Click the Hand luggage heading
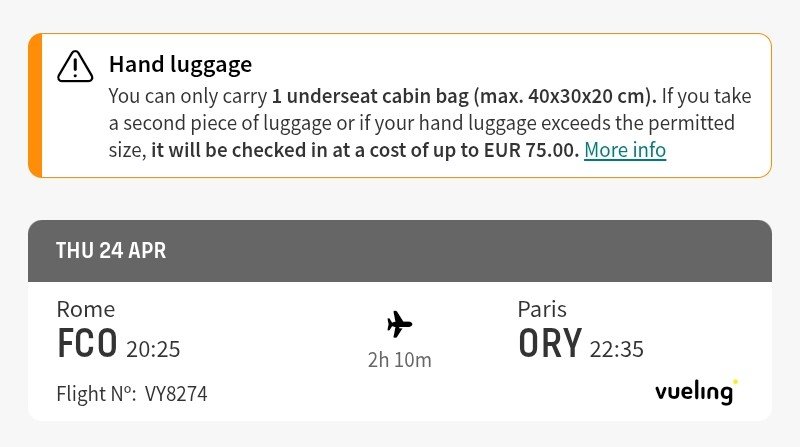 click(x=180, y=65)
